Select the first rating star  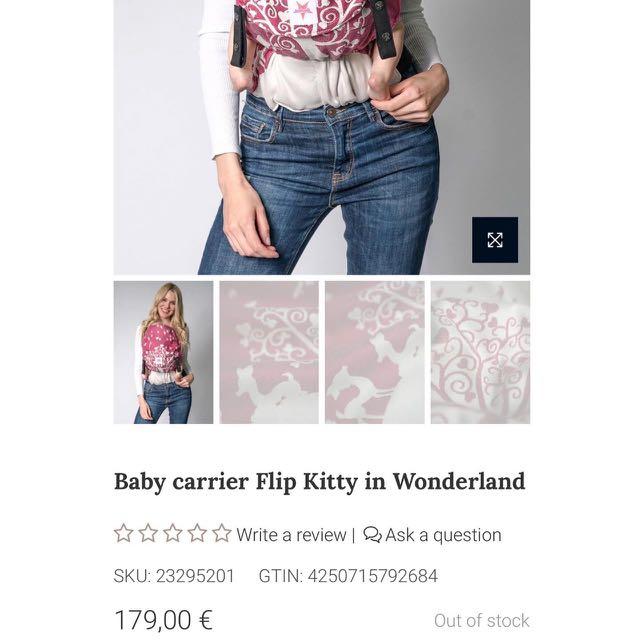(x=123, y=533)
